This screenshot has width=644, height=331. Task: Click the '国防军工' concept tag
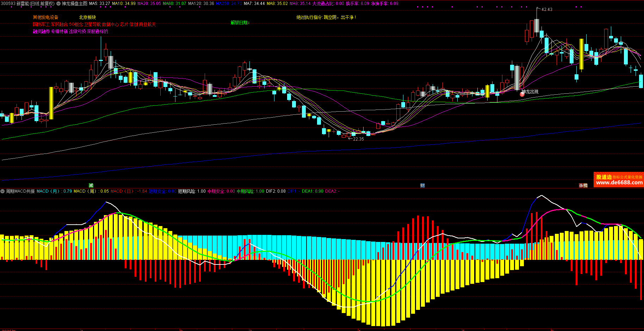coord(41,24)
